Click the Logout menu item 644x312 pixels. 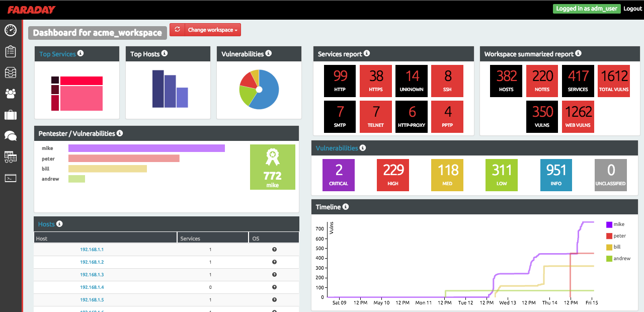point(632,9)
